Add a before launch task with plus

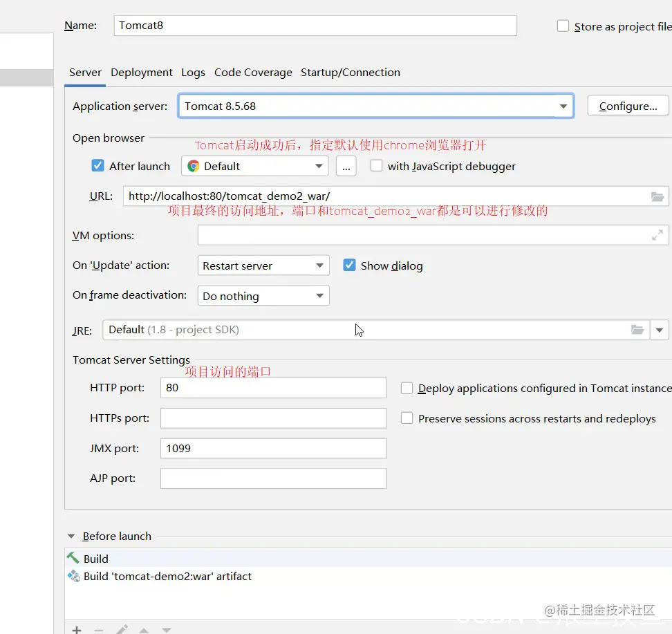pos(77,630)
